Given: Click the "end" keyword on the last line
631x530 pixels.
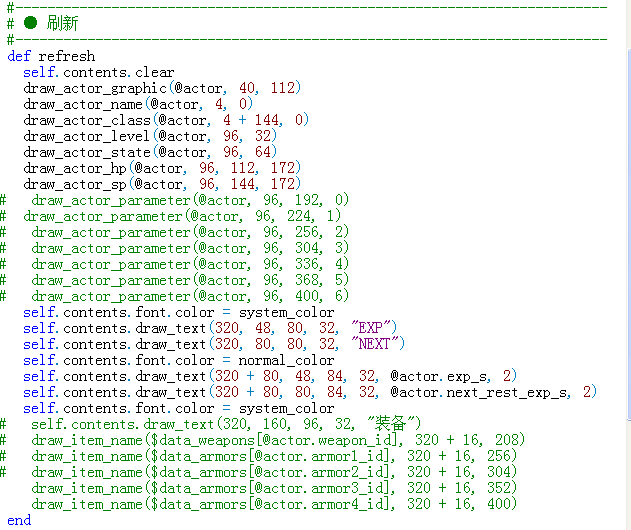Looking at the screenshot, I should pos(19,520).
